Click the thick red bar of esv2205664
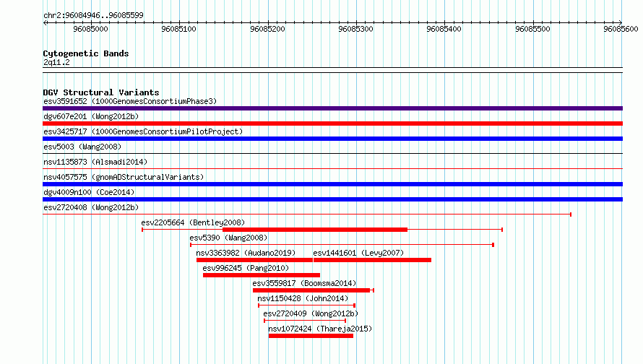The width and height of the screenshot is (643, 364). coord(315,230)
